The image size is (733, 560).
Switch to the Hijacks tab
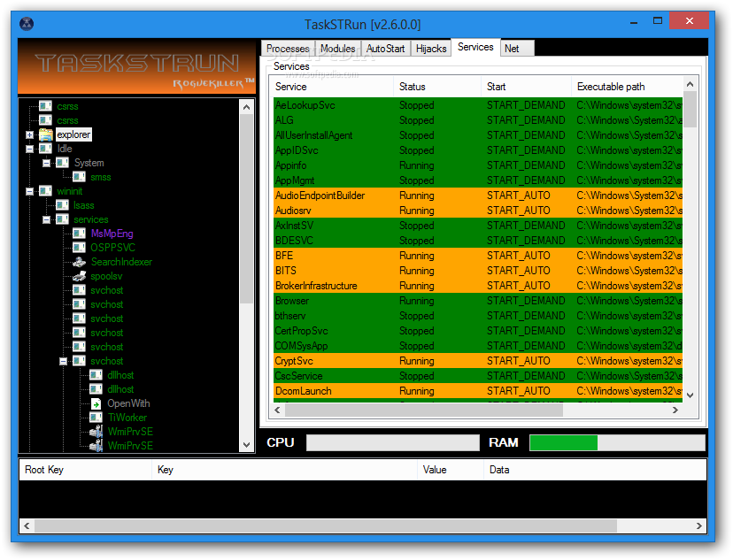point(431,49)
